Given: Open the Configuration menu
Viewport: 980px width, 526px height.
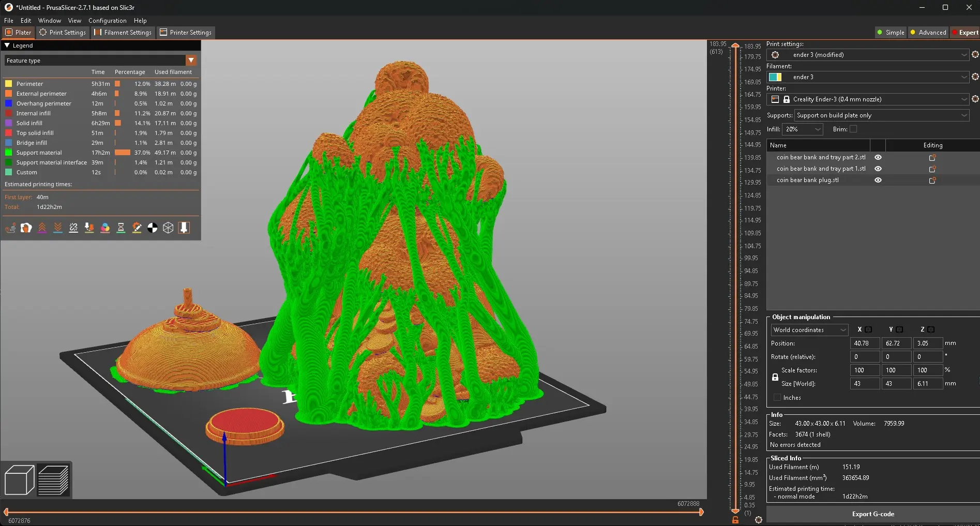Looking at the screenshot, I should 107,21.
